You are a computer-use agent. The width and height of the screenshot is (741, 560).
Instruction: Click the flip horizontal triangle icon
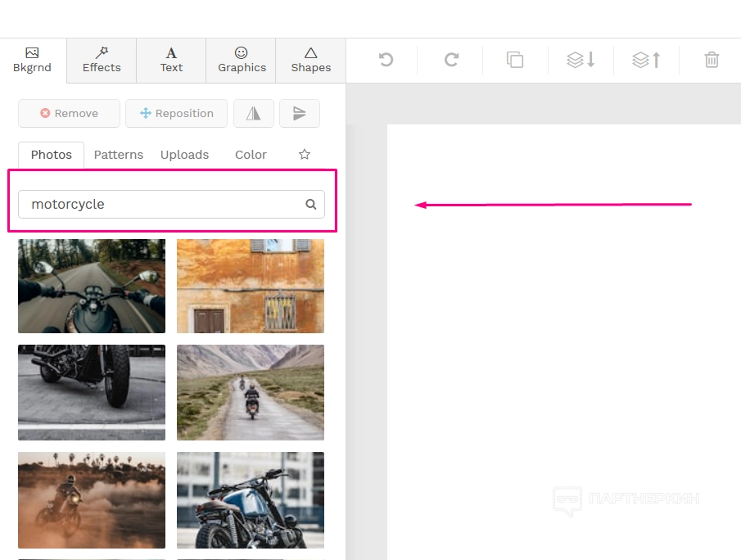254,114
